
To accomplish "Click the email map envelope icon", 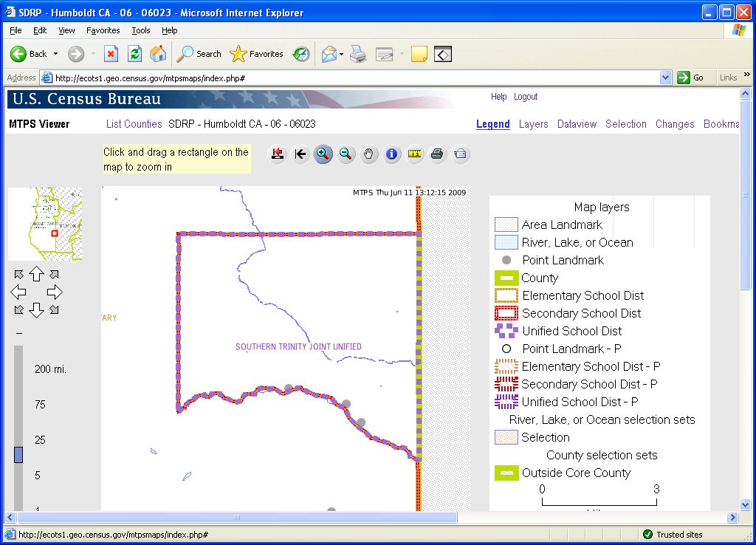I will [460, 154].
